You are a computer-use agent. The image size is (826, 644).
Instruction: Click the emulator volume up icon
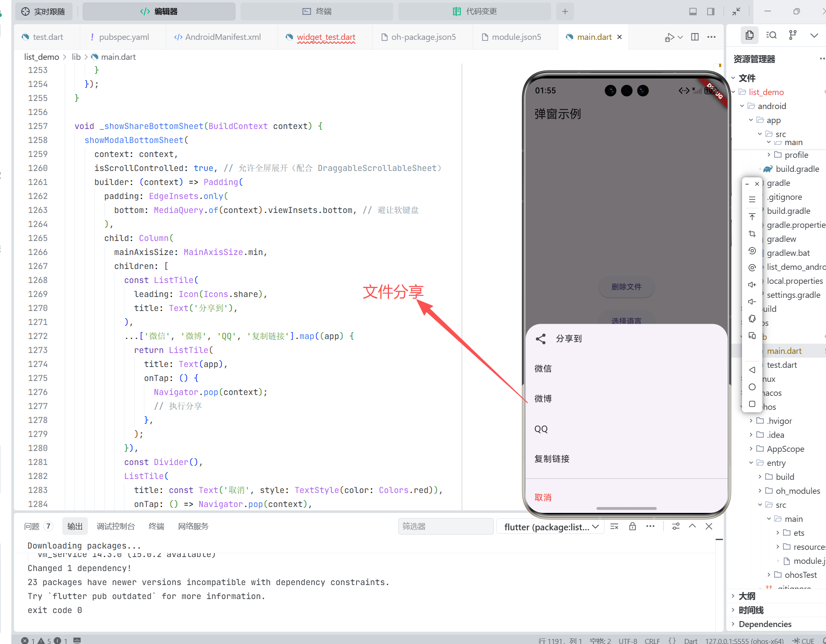(x=752, y=285)
